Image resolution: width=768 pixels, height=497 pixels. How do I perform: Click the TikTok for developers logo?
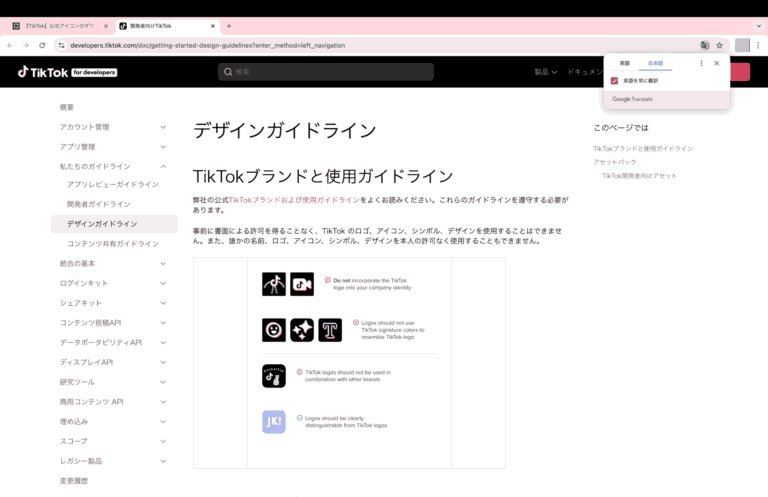(67, 72)
